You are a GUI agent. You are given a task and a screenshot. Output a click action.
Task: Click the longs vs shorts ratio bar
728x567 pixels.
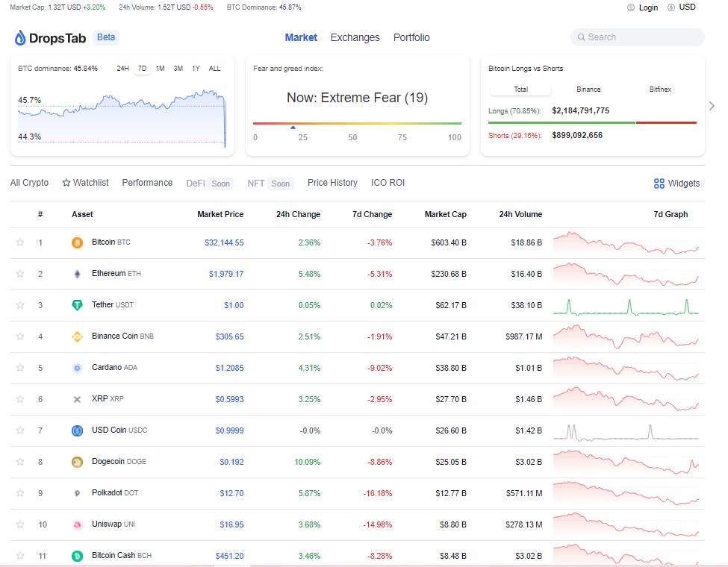[x=592, y=122]
